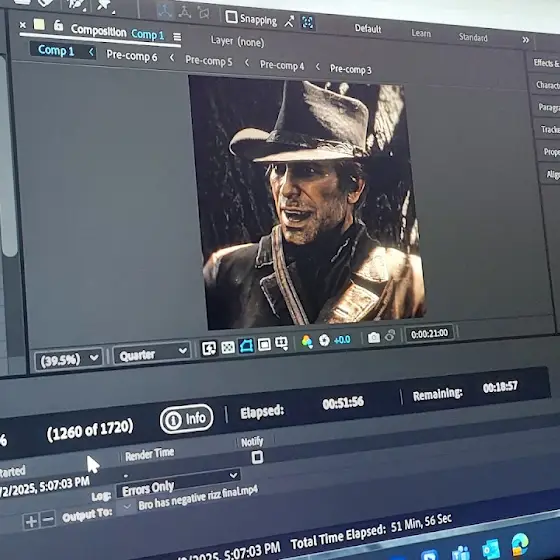Navigate to Pre-comp 4
The width and height of the screenshot is (560, 560).
(x=282, y=65)
